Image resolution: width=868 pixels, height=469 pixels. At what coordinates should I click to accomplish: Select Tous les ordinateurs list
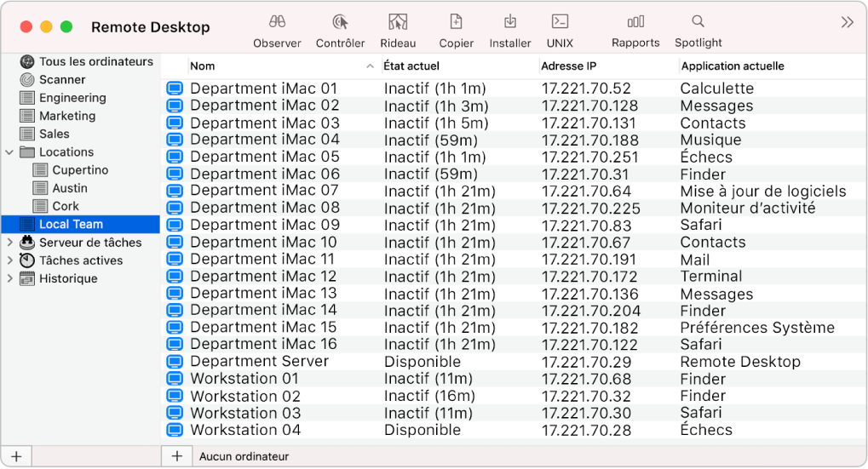[95, 61]
